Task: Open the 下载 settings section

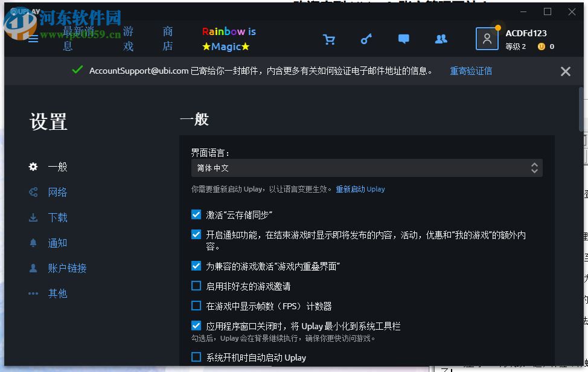Action: coord(57,217)
